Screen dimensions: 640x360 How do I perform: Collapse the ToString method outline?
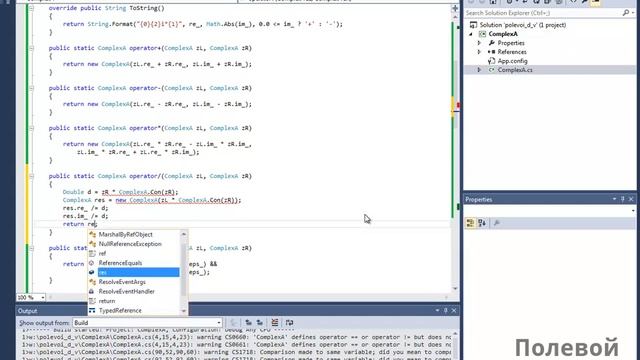[x=31, y=8]
